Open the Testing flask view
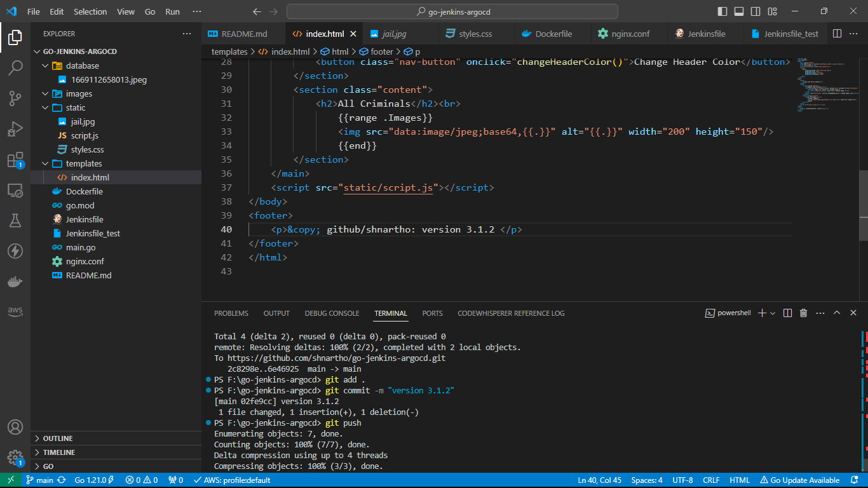 15,220
